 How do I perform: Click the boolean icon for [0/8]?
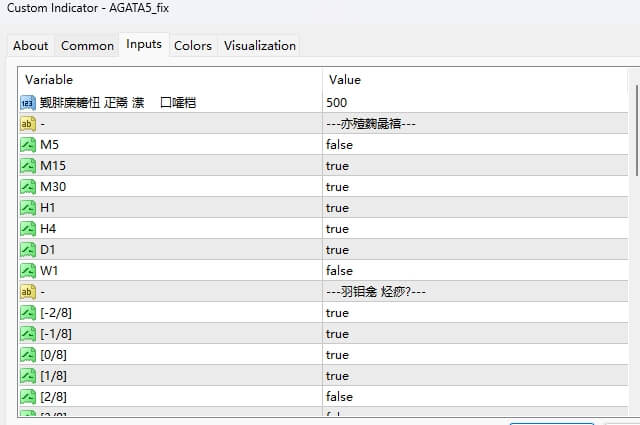28,355
